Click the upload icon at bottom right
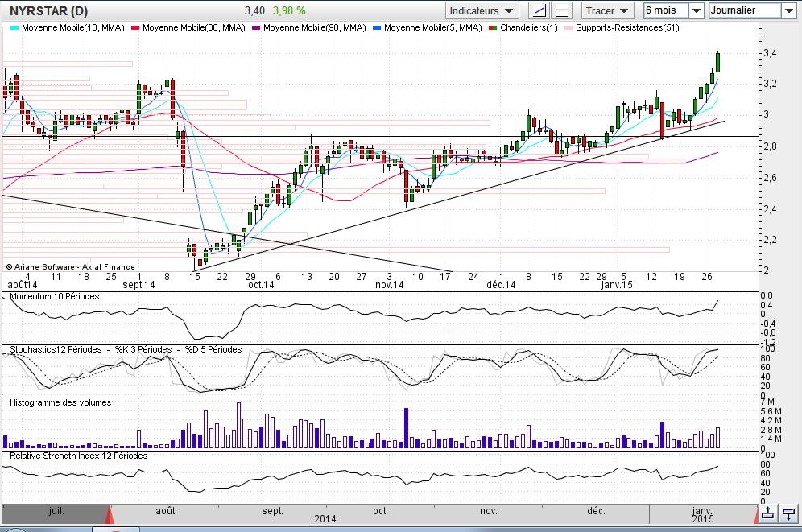802x532 pixels. click(x=768, y=513)
